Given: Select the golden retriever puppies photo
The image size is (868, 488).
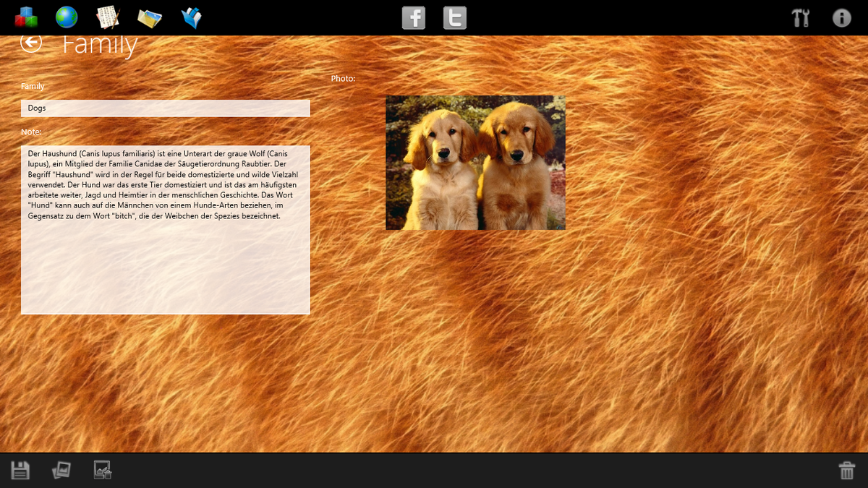Looking at the screenshot, I should point(475,163).
